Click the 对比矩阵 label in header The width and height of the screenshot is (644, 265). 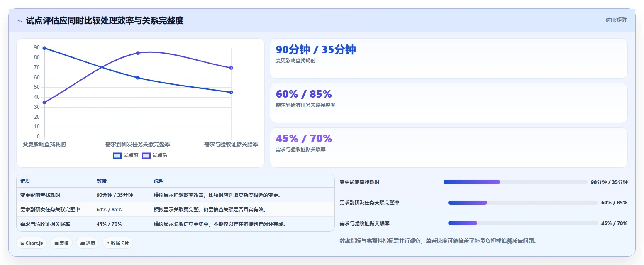(x=616, y=20)
